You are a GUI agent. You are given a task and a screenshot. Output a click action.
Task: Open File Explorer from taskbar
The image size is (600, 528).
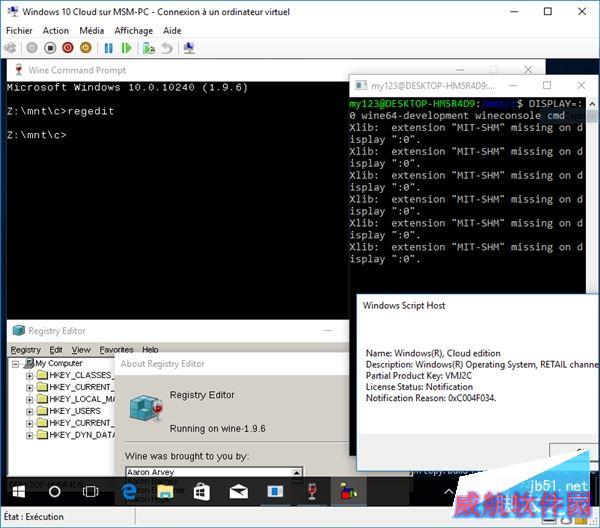tap(165, 491)
